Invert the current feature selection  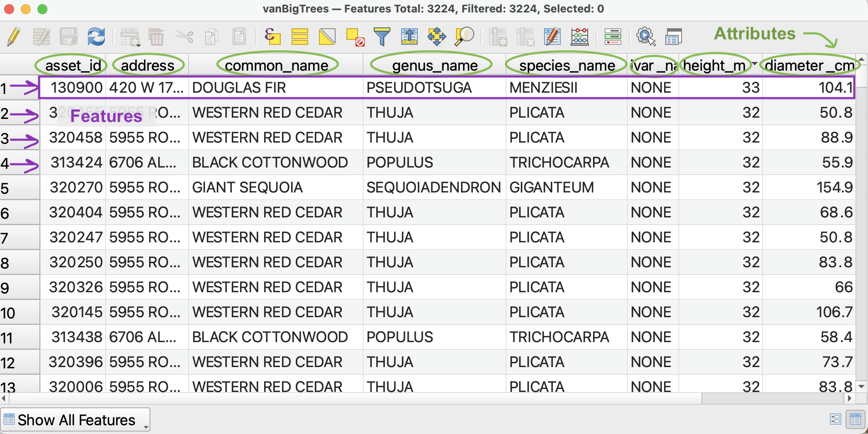point(327,37)
